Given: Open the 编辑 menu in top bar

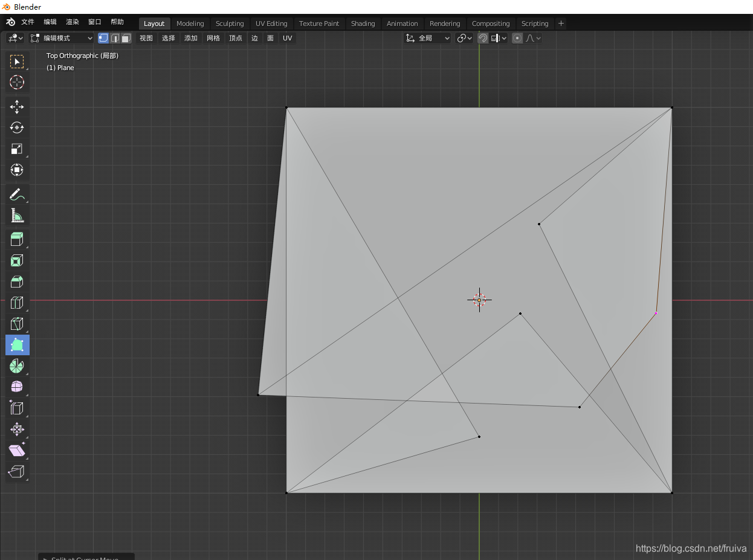Looking at the screenshot, I should point(50,22).
